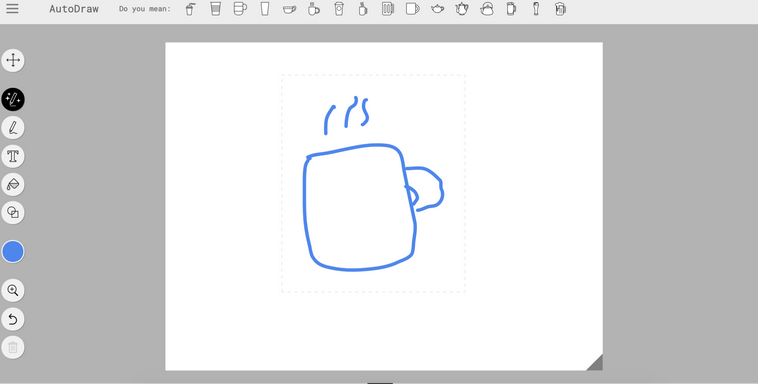Choose the to-go coffee cup suggestion
This screenshot has height=384, width=758.
click(x=339, y=9)
